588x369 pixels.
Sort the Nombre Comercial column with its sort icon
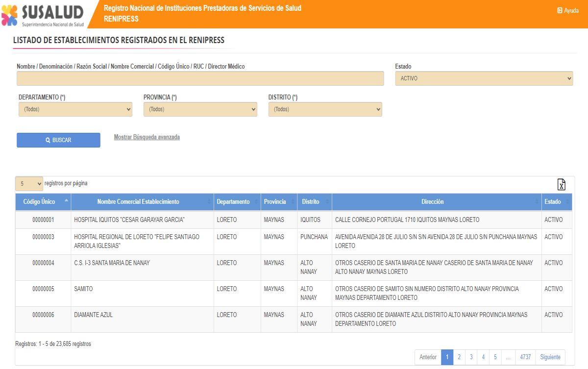pos(209,201)
